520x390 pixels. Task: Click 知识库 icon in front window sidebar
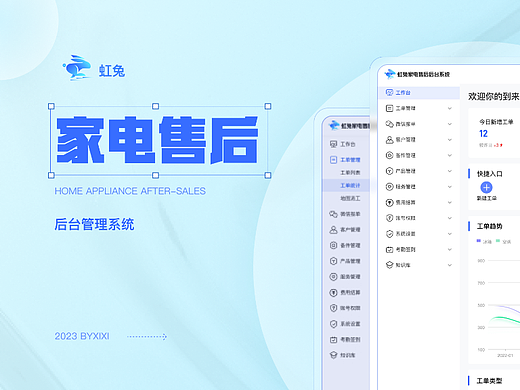click(389, 265)
